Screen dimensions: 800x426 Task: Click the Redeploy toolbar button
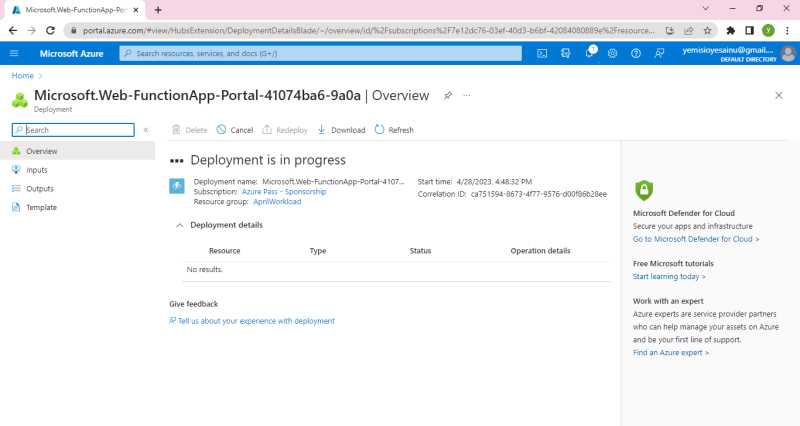coord(285,130)
